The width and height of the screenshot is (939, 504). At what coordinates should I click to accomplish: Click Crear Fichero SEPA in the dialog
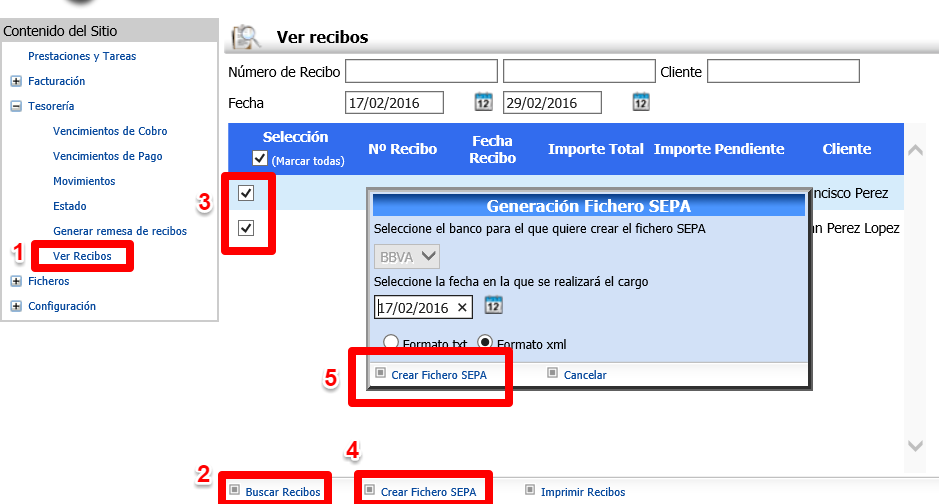tap(438, 375)
